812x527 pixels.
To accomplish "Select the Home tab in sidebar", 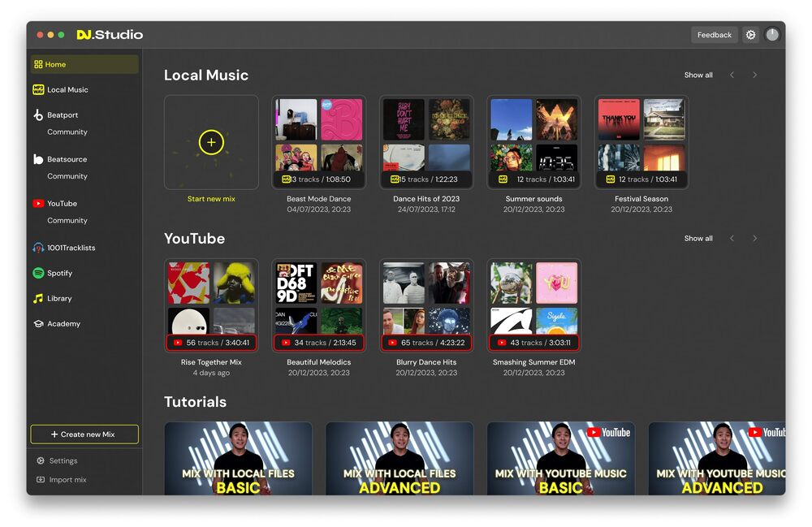I will coord(84,64).
